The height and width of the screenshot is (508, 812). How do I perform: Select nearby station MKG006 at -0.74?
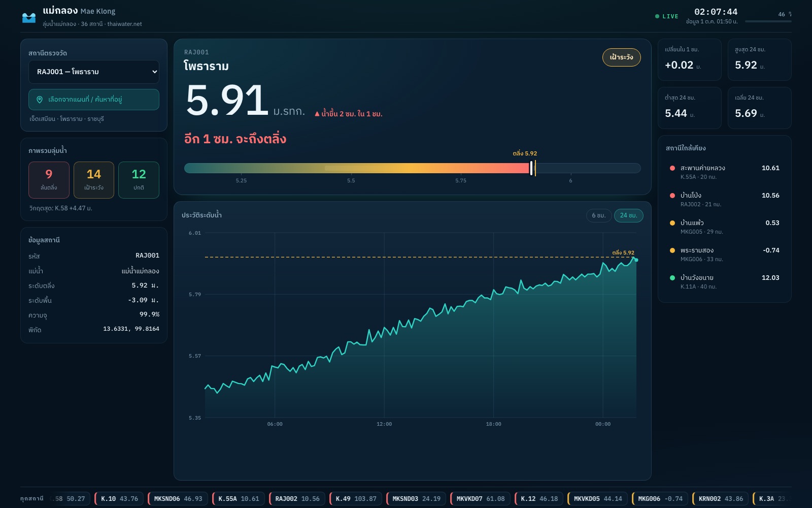(724, 255)
